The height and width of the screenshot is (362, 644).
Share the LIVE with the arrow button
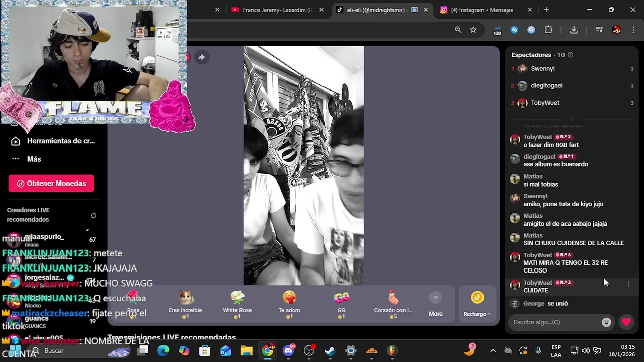pyautogui.click(x=201, y=57)
